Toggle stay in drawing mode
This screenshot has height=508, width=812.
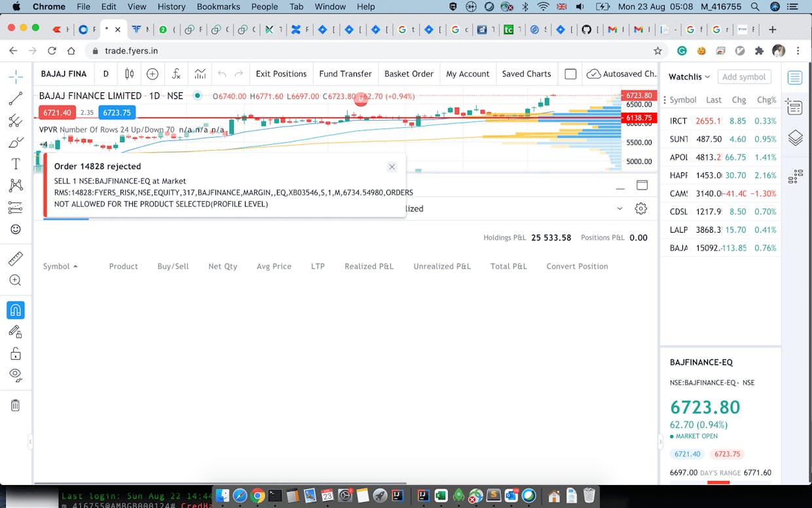(x=16, y=332)
